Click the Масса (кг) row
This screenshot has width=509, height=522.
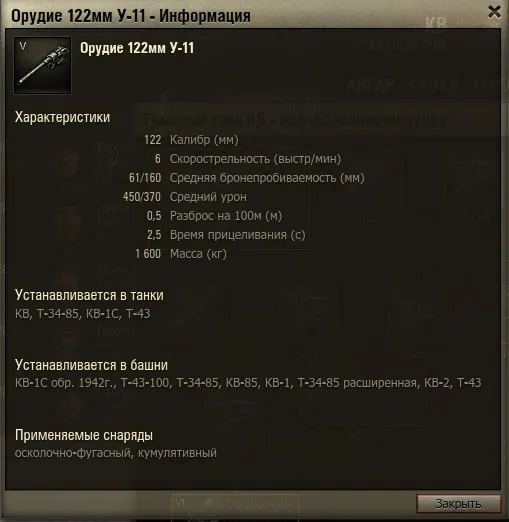tap(181, 254)
